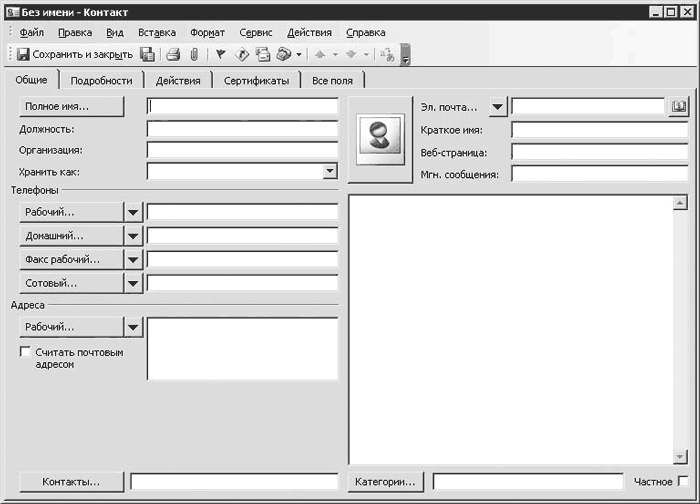
Task: Click the paperclip Insert File icon
Action: point(194,55)
